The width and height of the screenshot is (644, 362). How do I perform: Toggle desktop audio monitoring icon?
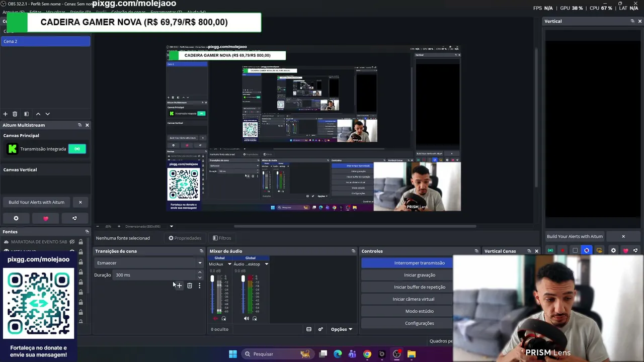point(255,318)
